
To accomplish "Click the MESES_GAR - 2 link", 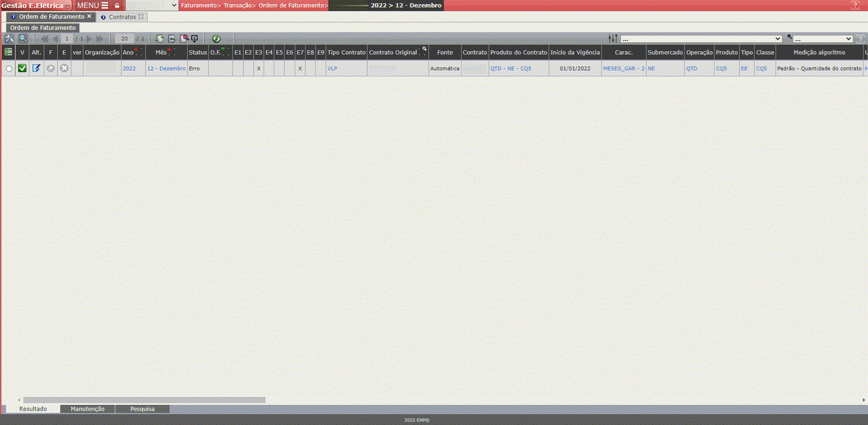I will [x=624, y=69].
